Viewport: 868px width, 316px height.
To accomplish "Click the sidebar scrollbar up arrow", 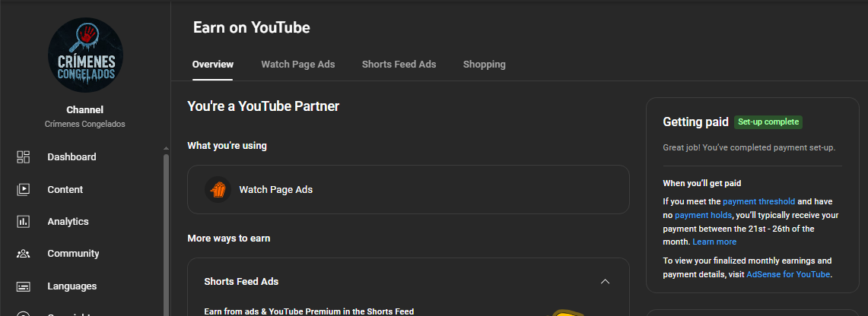I will [x=166, y=149].
